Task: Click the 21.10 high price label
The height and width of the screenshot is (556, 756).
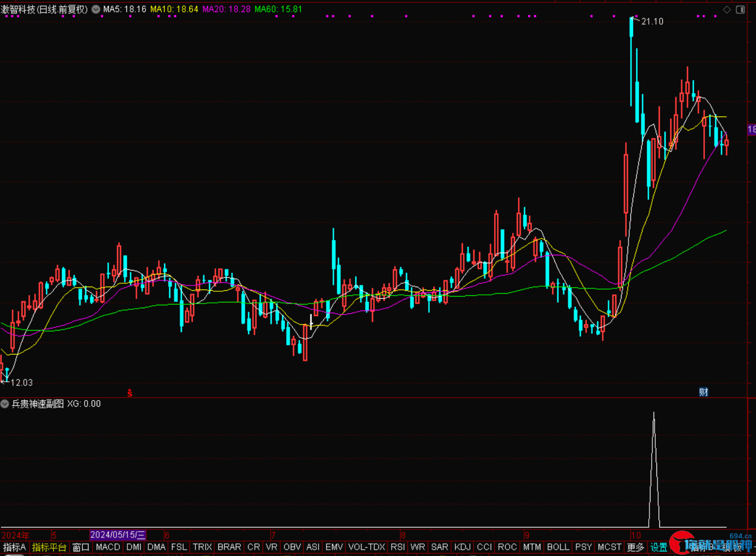Action: pos(652,21)
